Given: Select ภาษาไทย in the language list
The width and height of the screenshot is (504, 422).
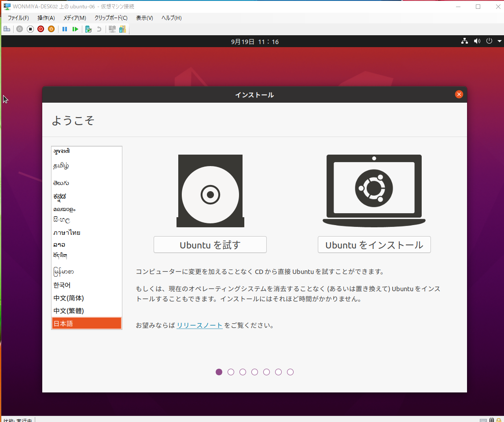Looking at the screenshot, I should (x=86, y=233).
